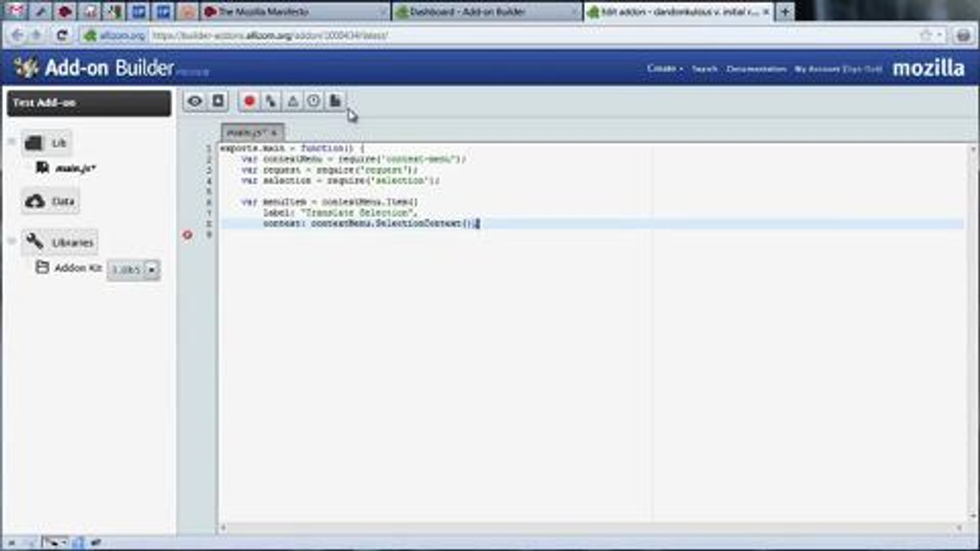Screen dimensions: 980x551
Task: Close the Edit addon browser tab
Action: 765,11
